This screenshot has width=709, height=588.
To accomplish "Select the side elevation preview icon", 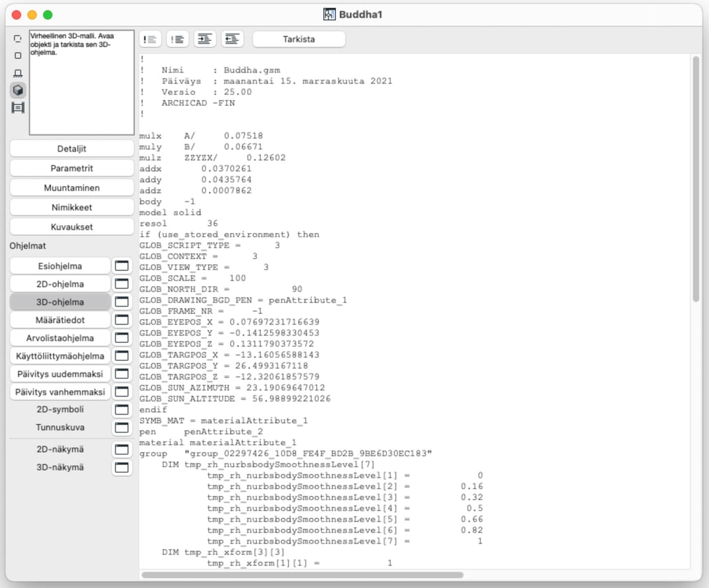I will click(18, 73).
